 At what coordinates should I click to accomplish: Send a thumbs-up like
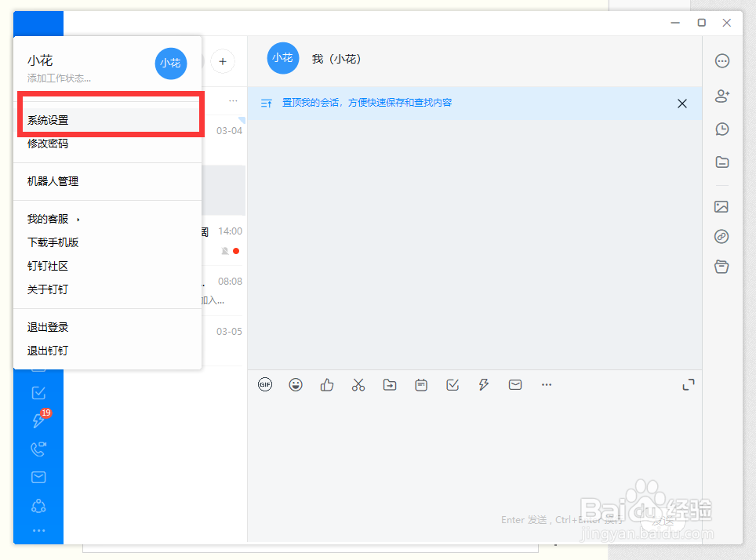tap(327, 384)
